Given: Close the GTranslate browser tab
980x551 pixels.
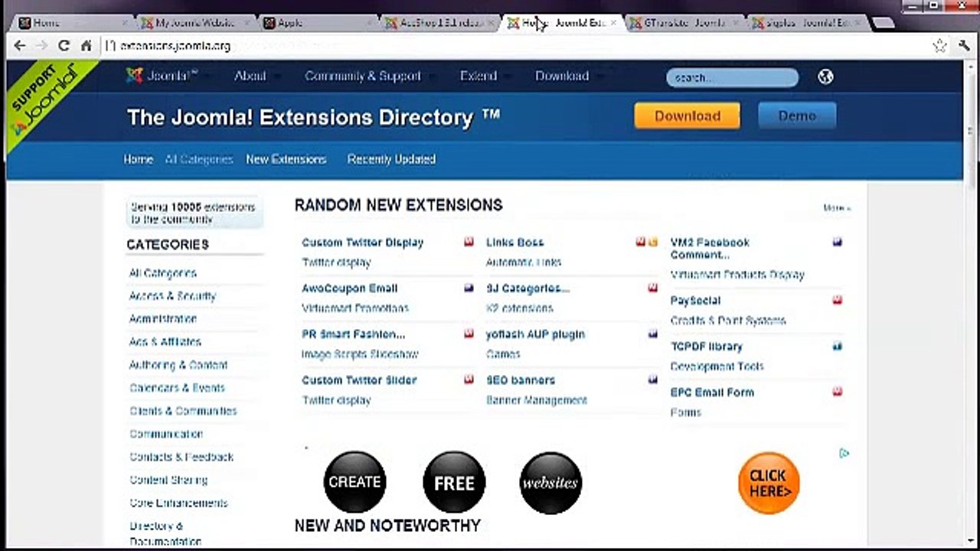Looking at the screenshot, I should (x=737, y=23).
